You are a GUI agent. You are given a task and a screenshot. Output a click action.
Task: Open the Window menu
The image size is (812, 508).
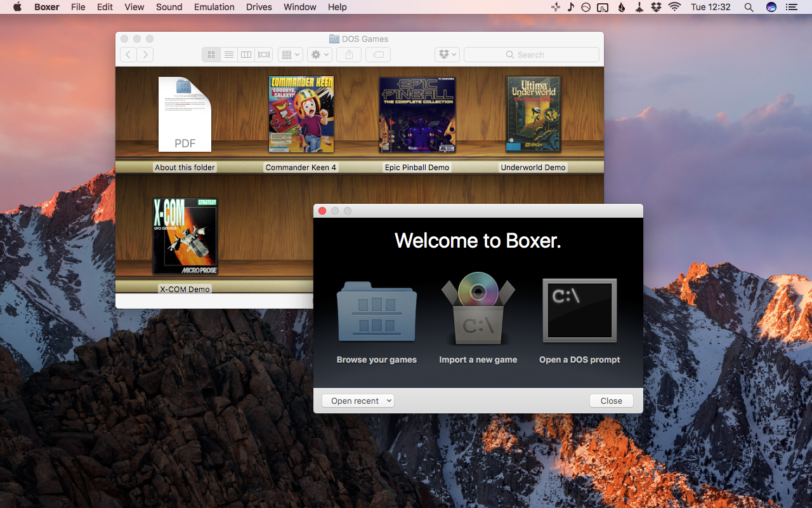point(300,7)
